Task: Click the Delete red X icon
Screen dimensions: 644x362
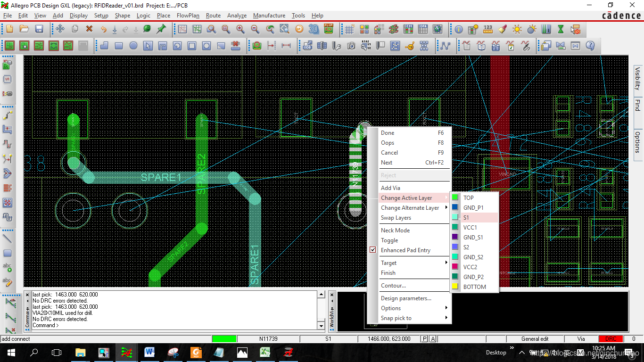Action: click(x=89, y=29)
